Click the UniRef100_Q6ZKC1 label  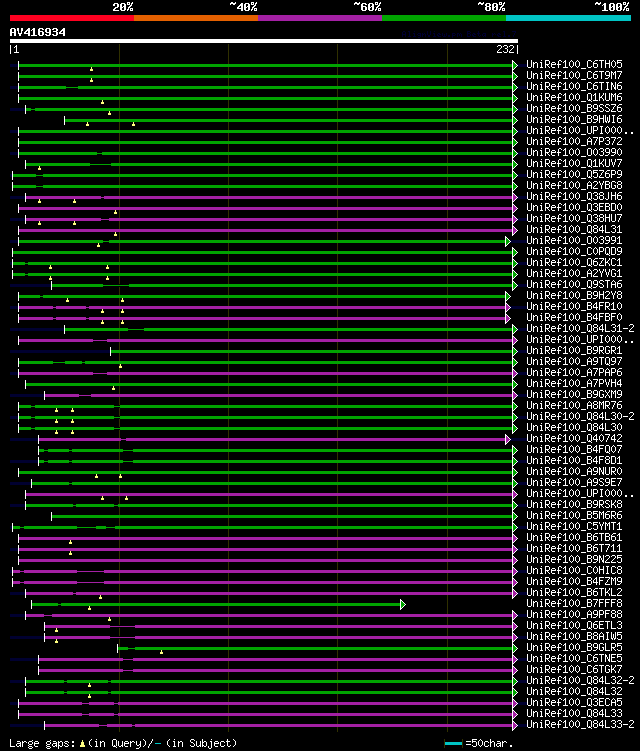pos(574,262)
